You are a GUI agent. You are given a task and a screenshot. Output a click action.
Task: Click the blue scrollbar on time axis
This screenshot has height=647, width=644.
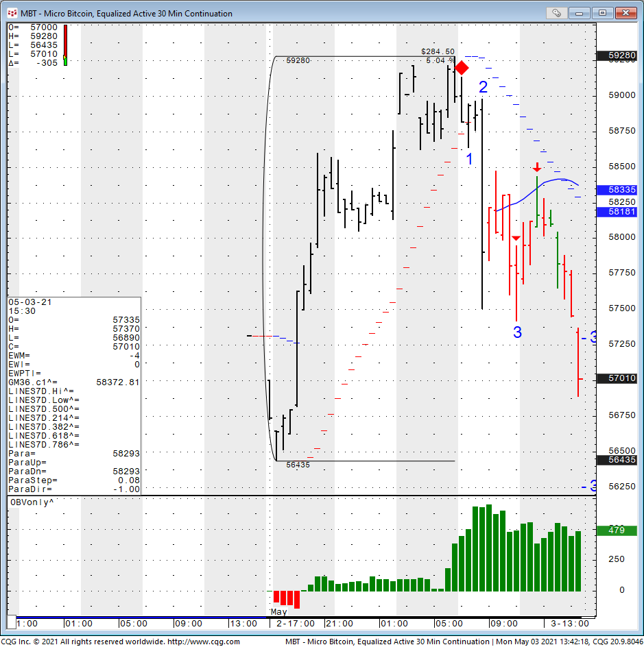[137, 617]
